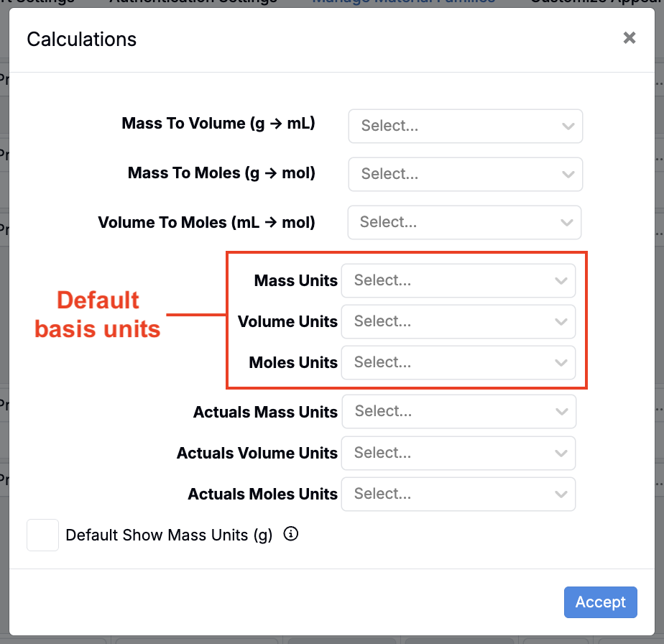Click the chevron arrow in Mass To Volume field
Viewport: 664px width, 644px height.
point(568,126)
